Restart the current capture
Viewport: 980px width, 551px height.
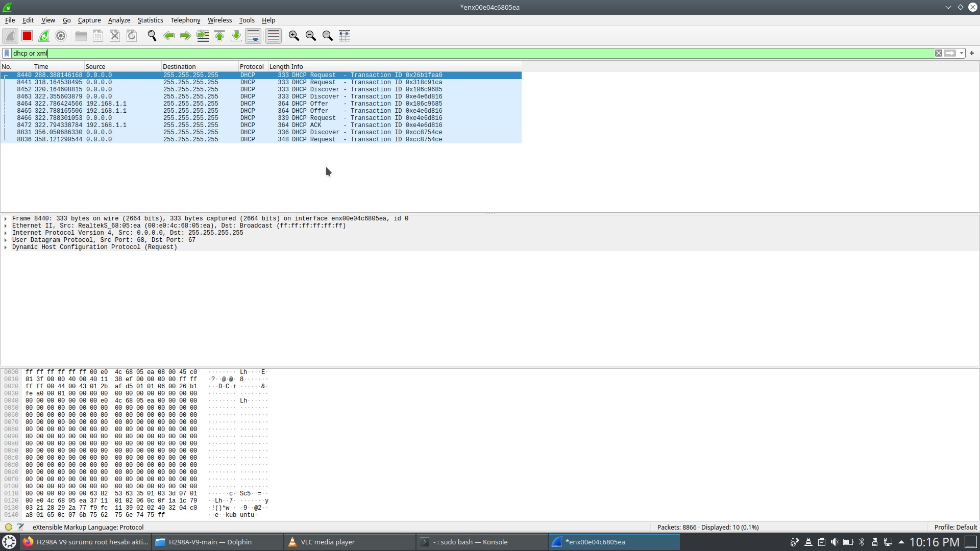coord(44,36)
